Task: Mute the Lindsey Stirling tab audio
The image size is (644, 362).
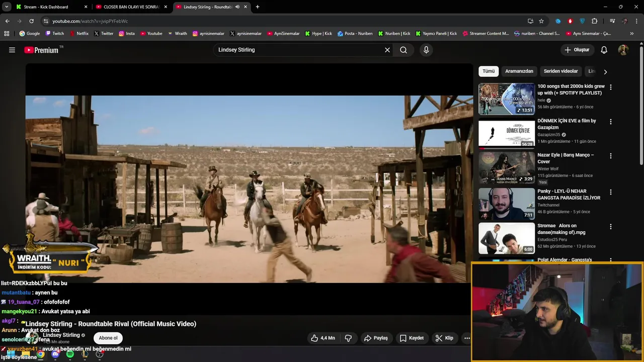Action: 237,7
